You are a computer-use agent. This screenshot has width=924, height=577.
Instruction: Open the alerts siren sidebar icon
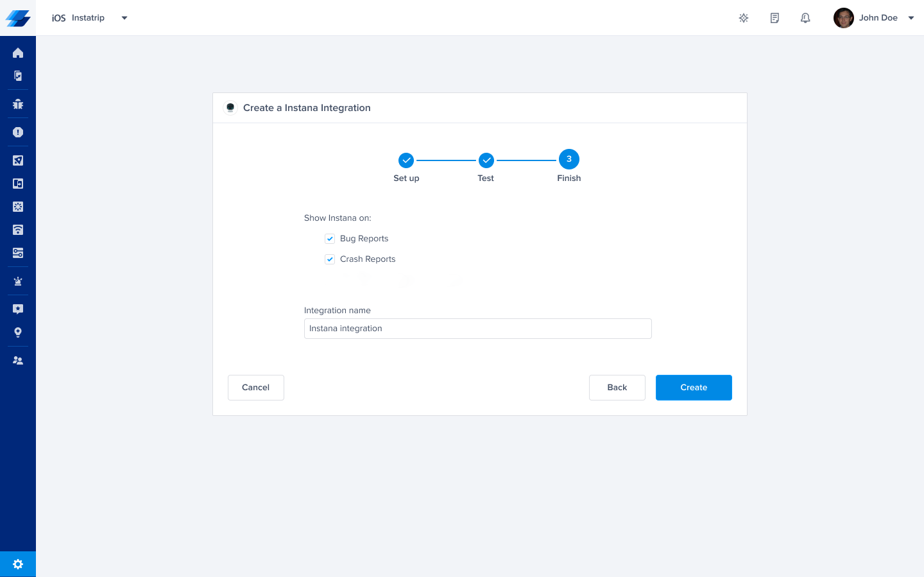[18, 281]
